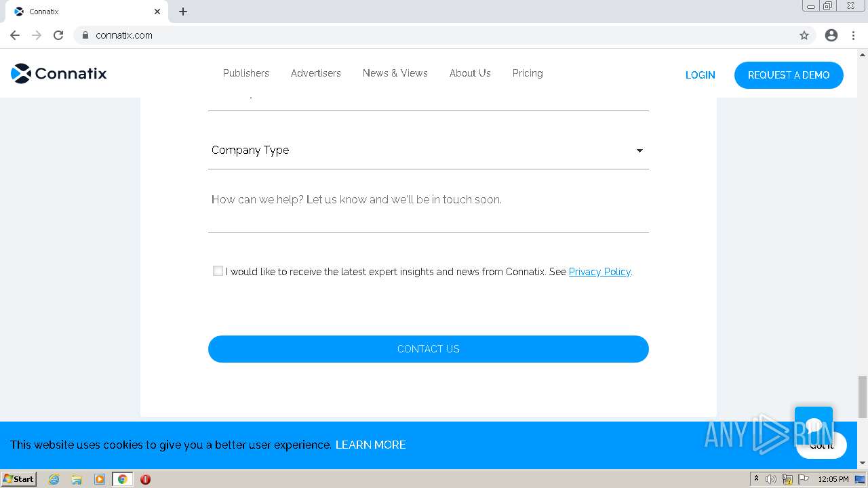Image resolution: width=868 pixels, height=488 pixels.
Task: Check newsletter insights opt-in checkbox
Action: [x=218, y=271]
